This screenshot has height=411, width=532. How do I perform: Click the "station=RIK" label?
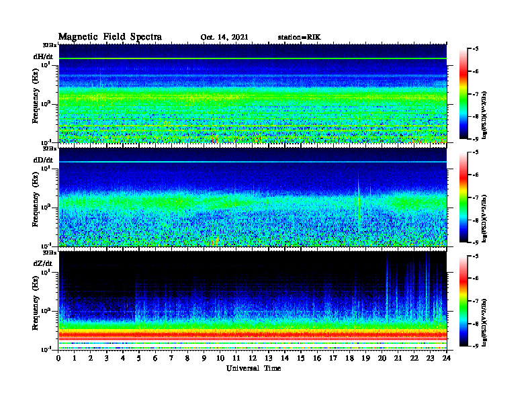point(299,38)
